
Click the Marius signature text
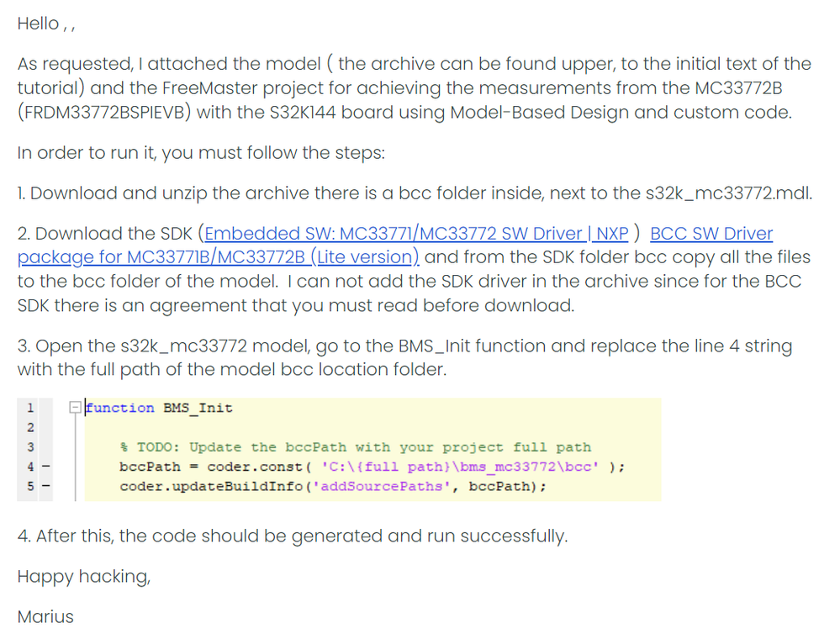tap(45, 617)
